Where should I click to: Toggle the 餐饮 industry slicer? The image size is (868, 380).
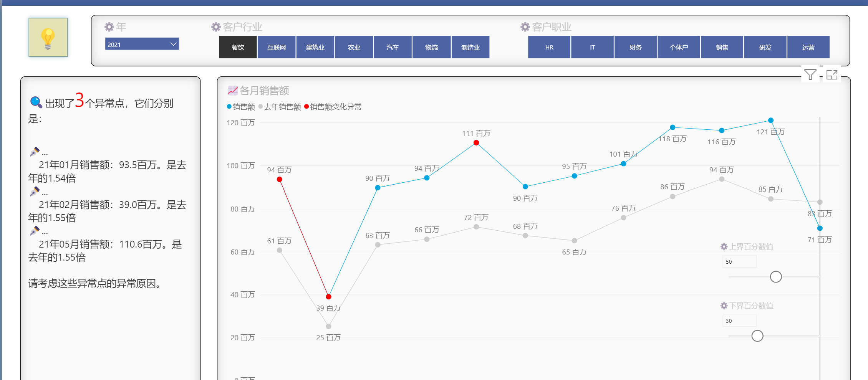tap(238, 47)
